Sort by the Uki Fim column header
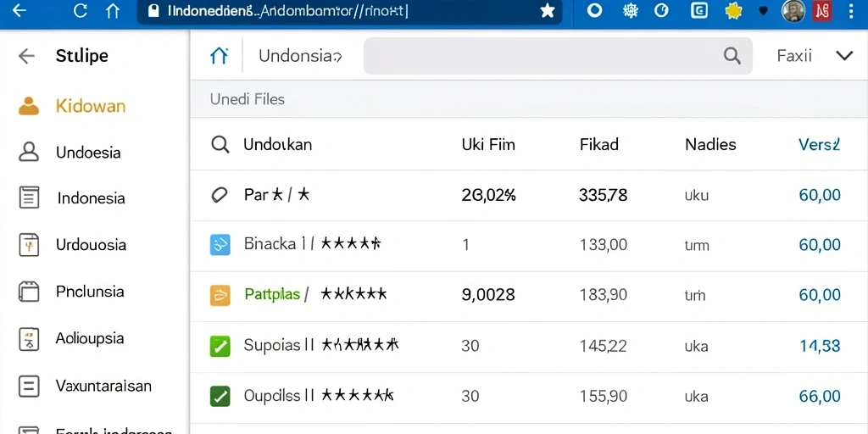Image resolution: width=868 pixels, height=434 pixels. (x=488, y=145)
